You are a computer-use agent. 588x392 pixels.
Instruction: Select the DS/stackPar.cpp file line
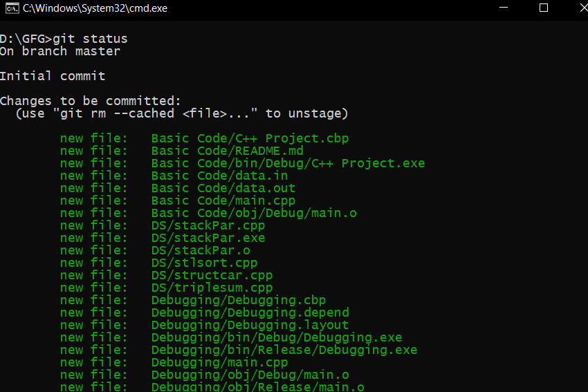click(208, 225)
